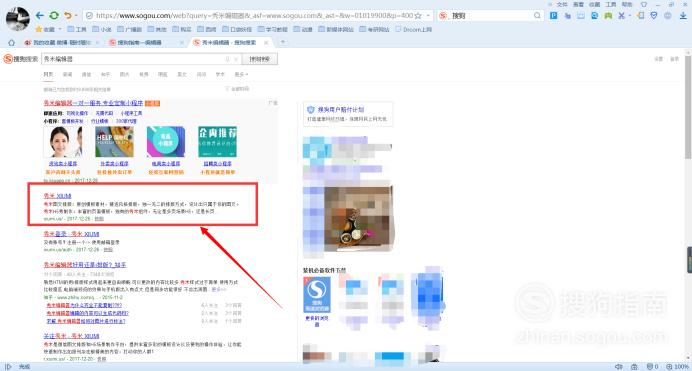Click the blue P toolbar icon
This screenshot has width=692, height=371.
(x=553, y=15)
